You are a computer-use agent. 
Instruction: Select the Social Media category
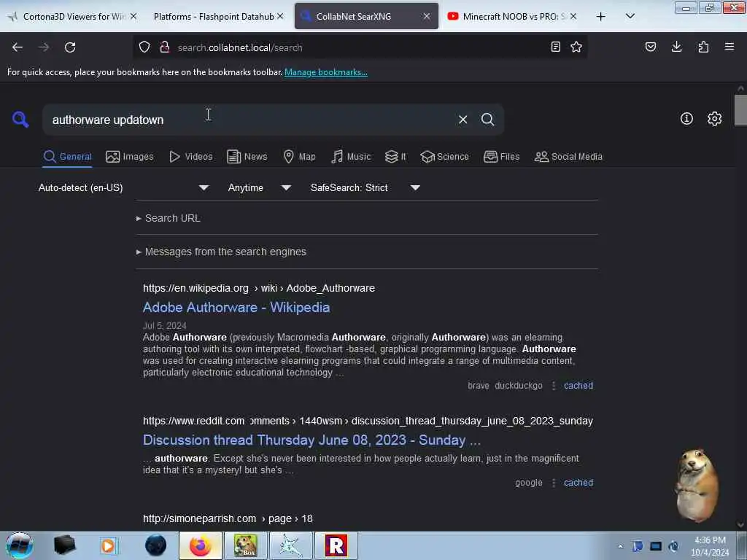point(568,157)
